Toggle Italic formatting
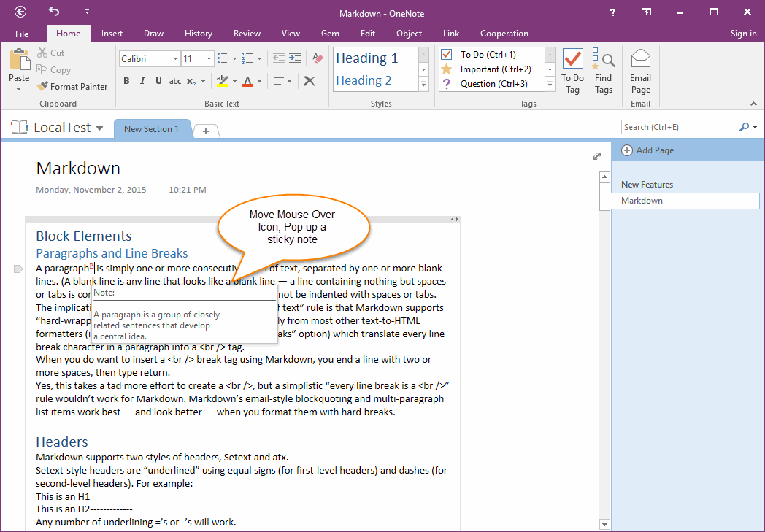 point(142,81)
